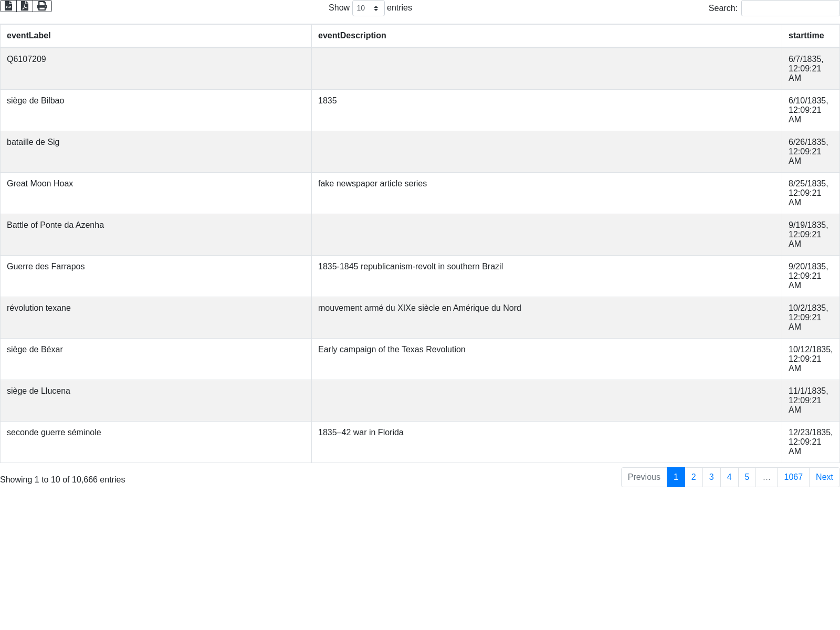840x630 pixels.
Task: Click the Guerre des Farrapos row label
Action: coord(46,267)
